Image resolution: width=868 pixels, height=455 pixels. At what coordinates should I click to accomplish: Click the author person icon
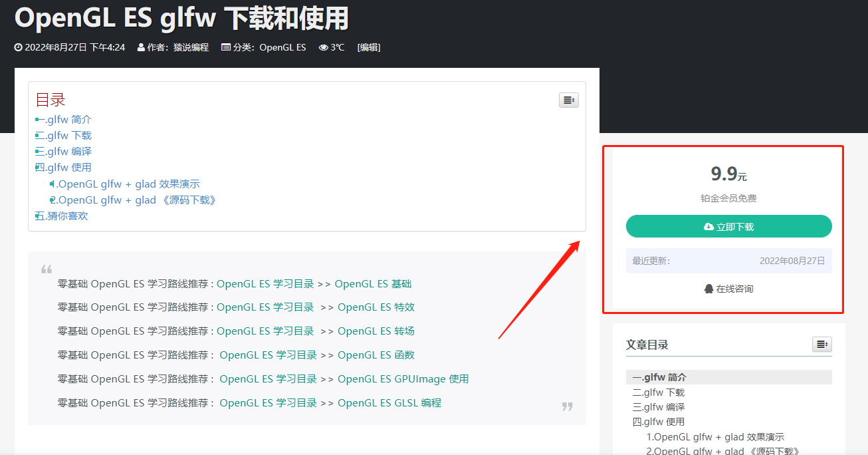coord(141,47)
